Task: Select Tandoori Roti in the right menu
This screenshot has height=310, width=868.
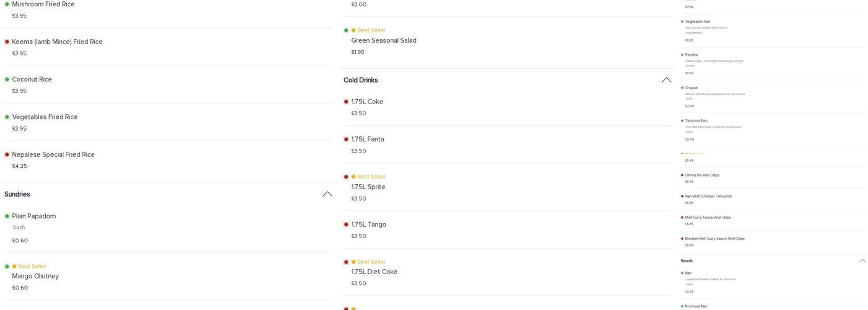Action: tap(696, 121)
